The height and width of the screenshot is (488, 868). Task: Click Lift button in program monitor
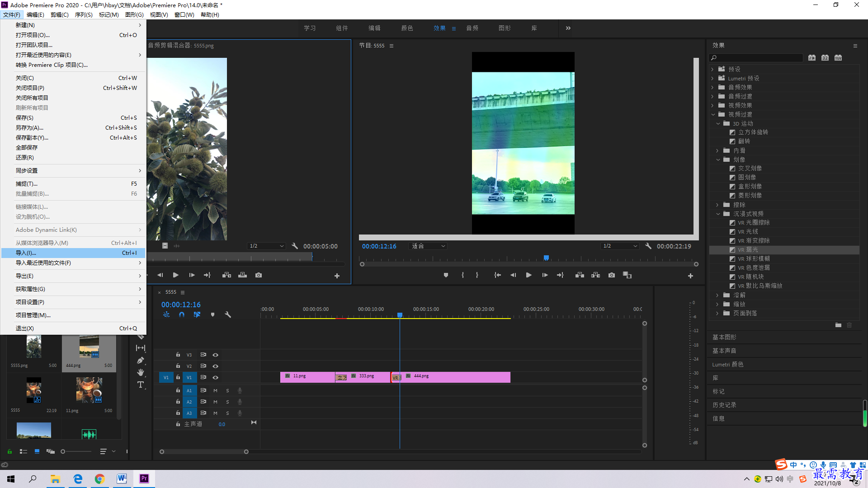580,275
